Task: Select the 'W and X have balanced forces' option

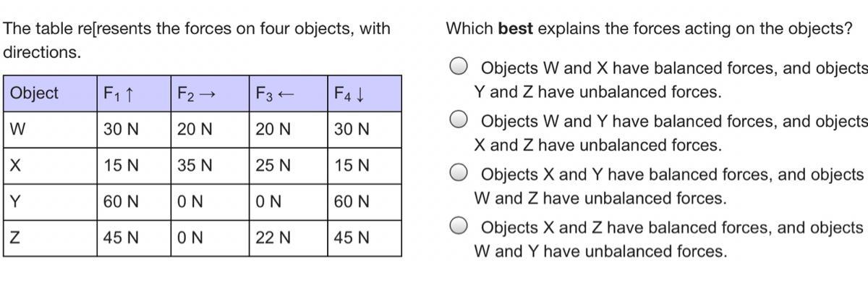Action: click(x=459, y=67)
